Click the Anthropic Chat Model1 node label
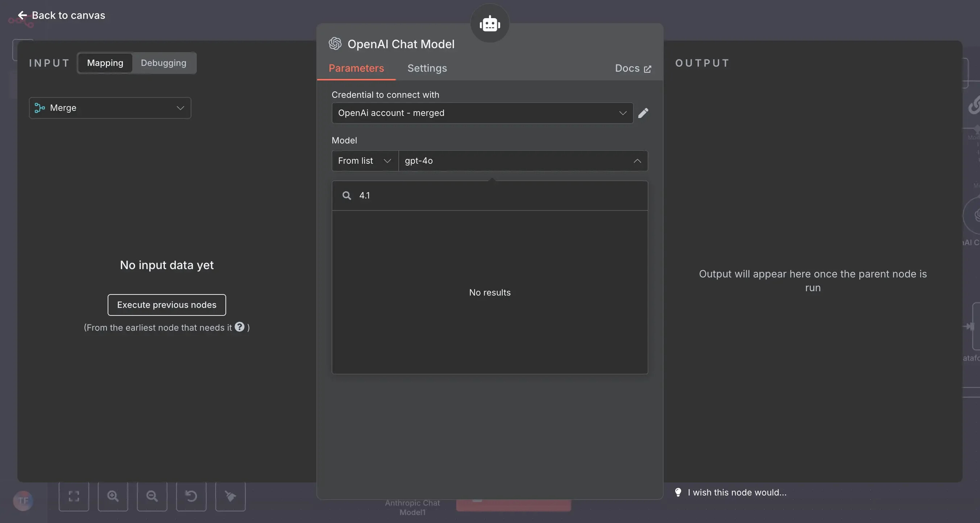 [x=412, y=507]
